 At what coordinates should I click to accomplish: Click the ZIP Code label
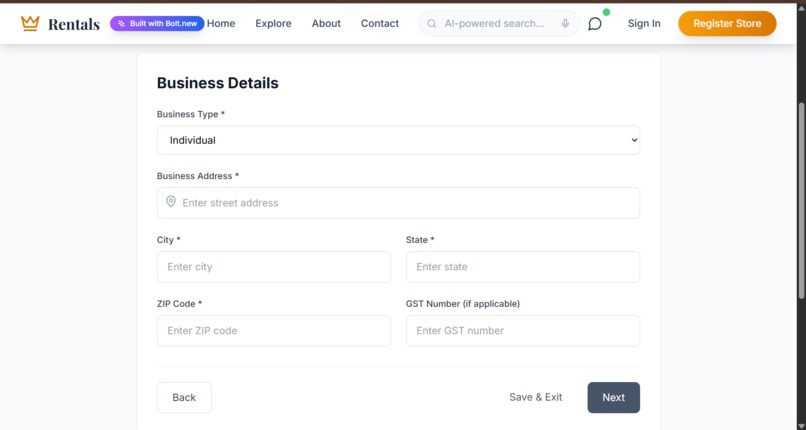pos(179,304)
